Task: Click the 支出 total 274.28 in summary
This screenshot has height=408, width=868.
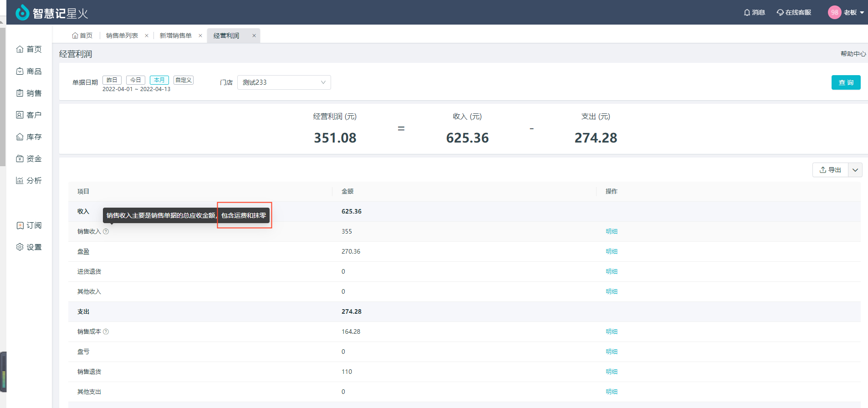Action: point(596,138)
